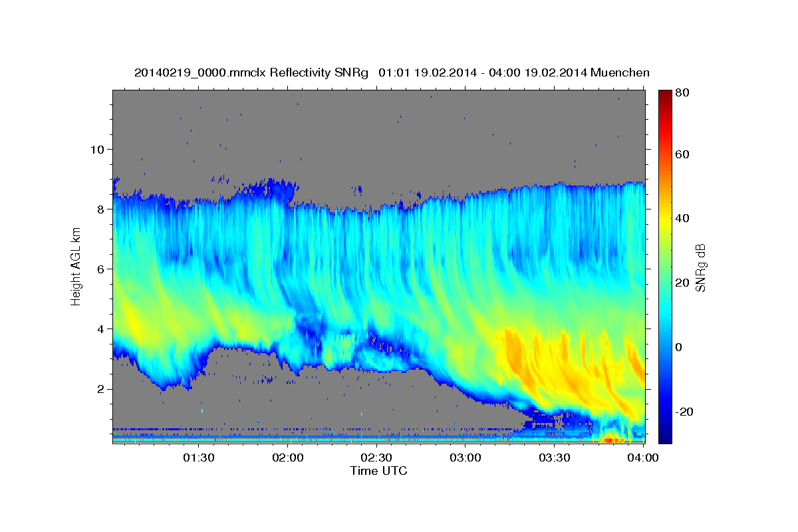
Task: Click the 'Height AGL km' y-axis label
Action: coord(76,267)
